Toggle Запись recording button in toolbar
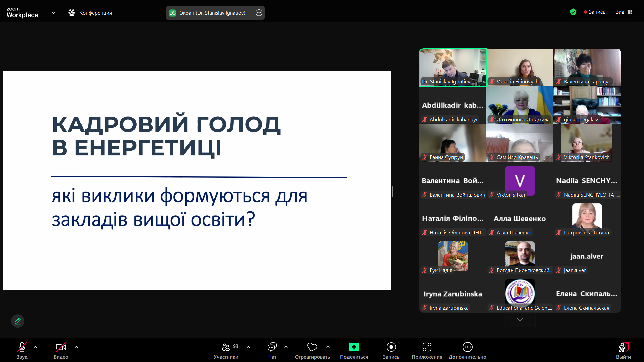Screen dimensions: 644x362 point(391,347)
